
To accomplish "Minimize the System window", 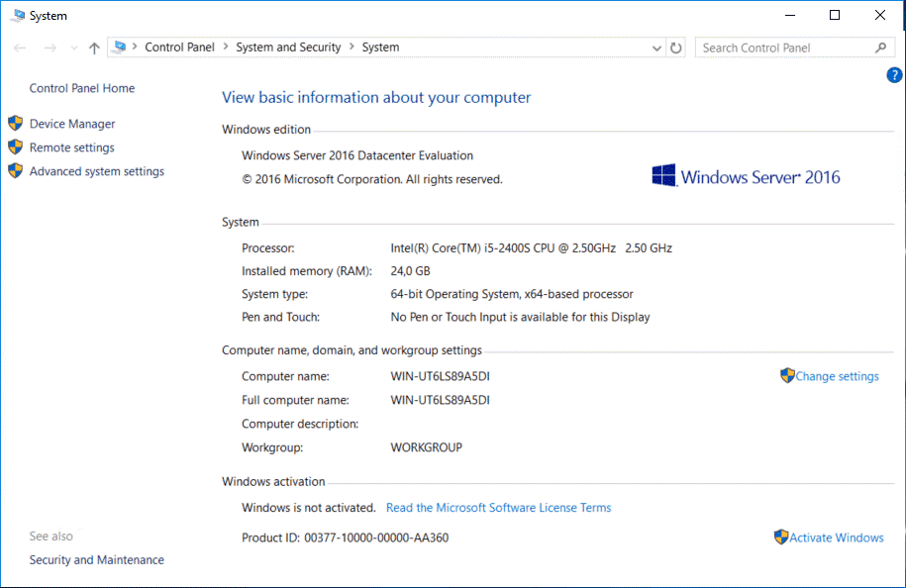I will point(790,15).
